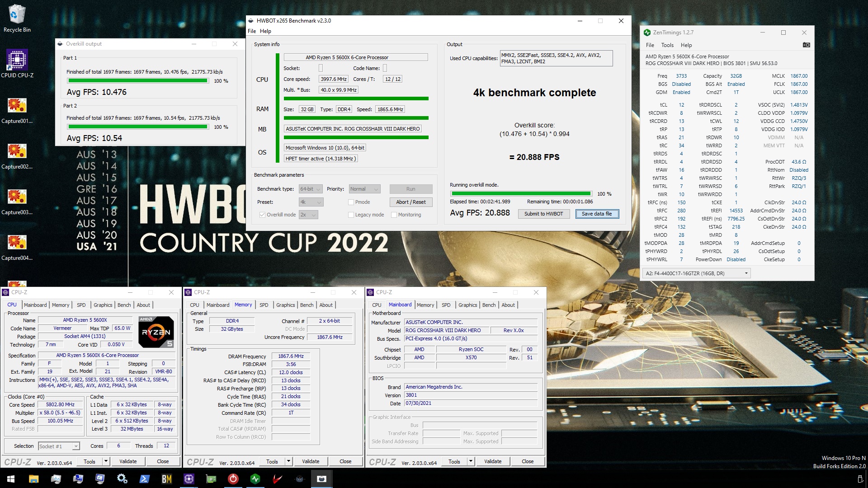Switch to SPD tab in CPU-Z Memory window
The height and width of the screenshot is (488, 868).
[x=264, y=305]
